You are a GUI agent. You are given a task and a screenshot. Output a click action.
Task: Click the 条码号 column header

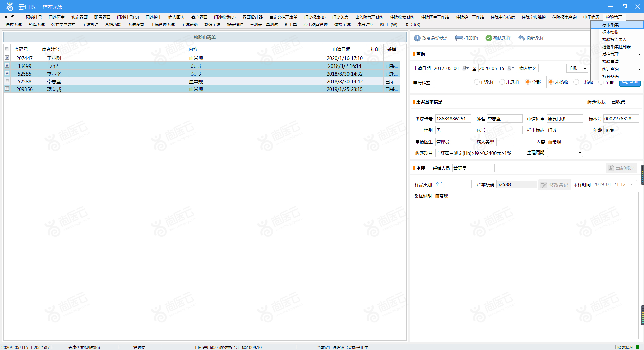(x=25, y=49)
